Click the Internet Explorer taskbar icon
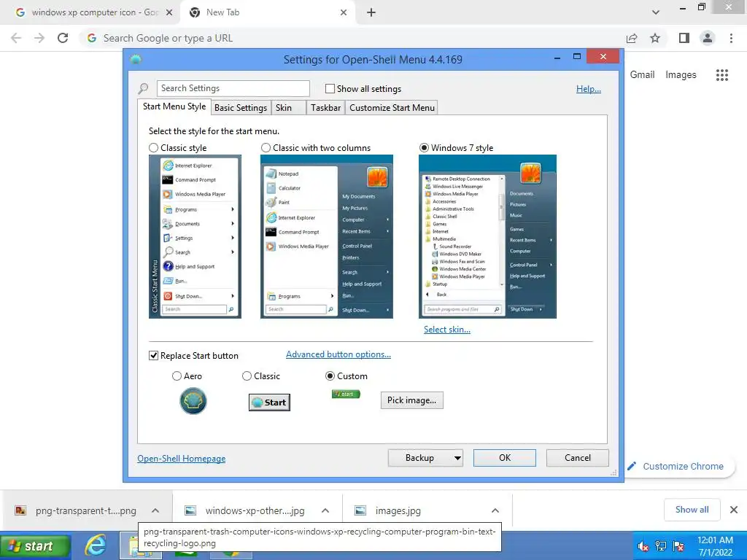Screen dimensions: 747x560 click(96, 545)
